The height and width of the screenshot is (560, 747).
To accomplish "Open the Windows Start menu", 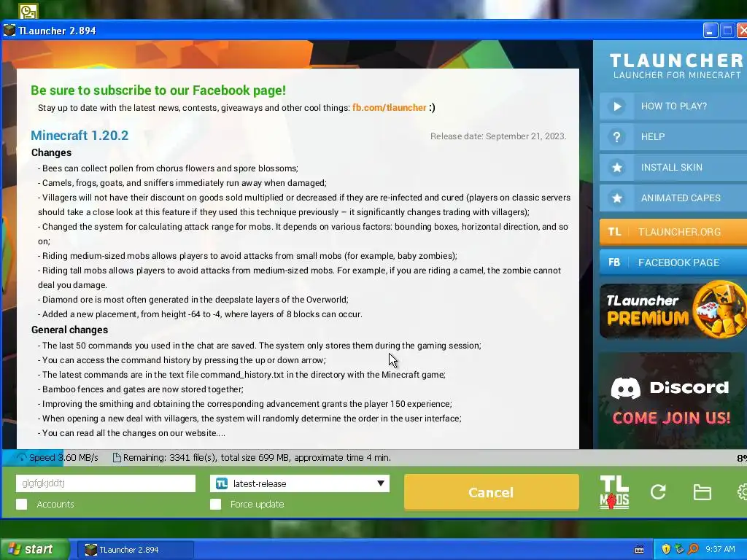I will point(34,549).
